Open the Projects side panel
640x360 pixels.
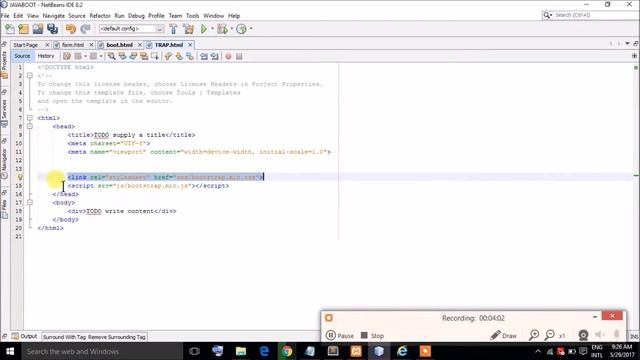[4, 64]
